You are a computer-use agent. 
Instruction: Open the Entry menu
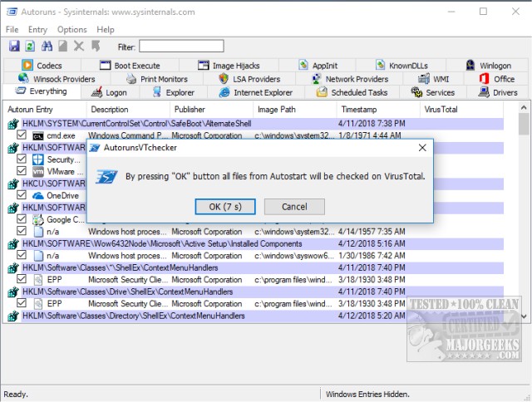[37, 30]
